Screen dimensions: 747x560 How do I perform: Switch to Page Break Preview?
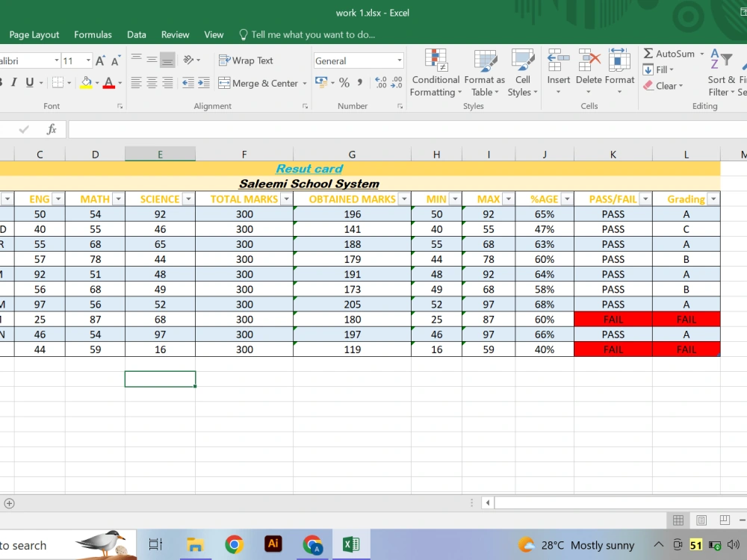[x=725, y=520]
